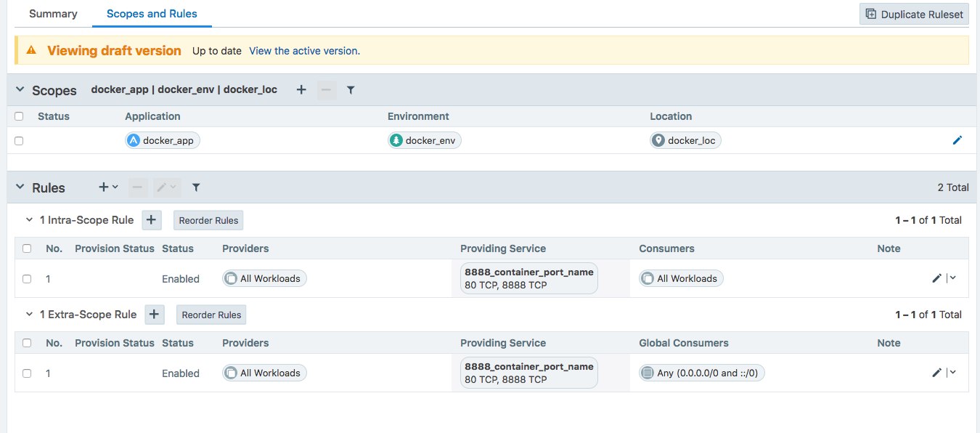980x433 pixels.
Task: Click the Rules filter funnel icon
Action: click(196, 187)
